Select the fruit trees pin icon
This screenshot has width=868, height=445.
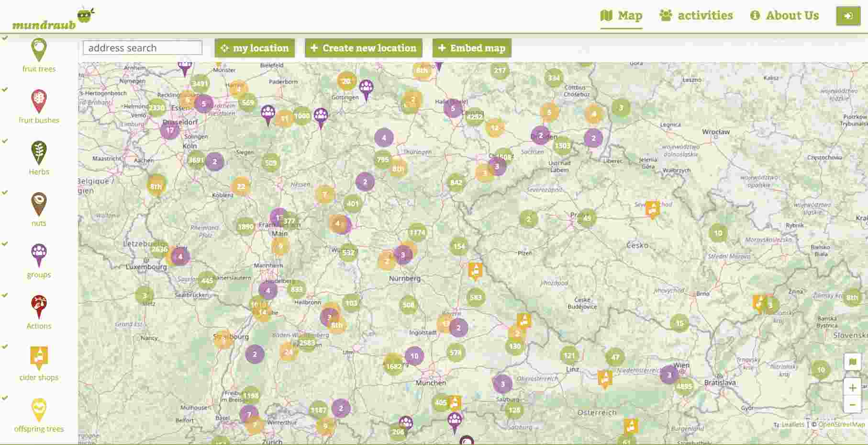(39, 49)
